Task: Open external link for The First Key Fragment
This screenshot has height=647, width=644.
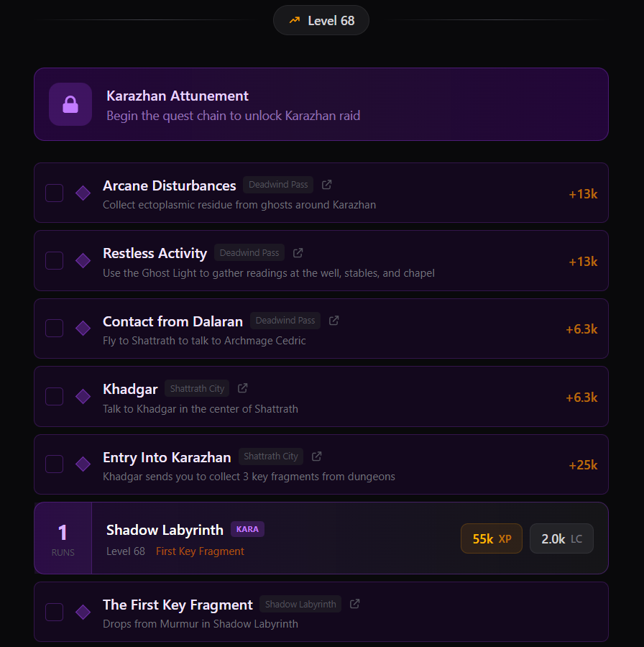Action: coord(354,604)
